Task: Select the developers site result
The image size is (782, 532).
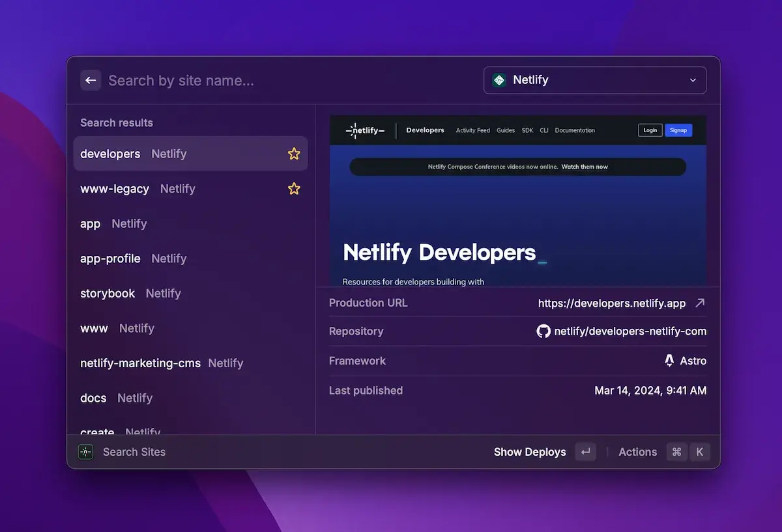Action: [190, 154]
